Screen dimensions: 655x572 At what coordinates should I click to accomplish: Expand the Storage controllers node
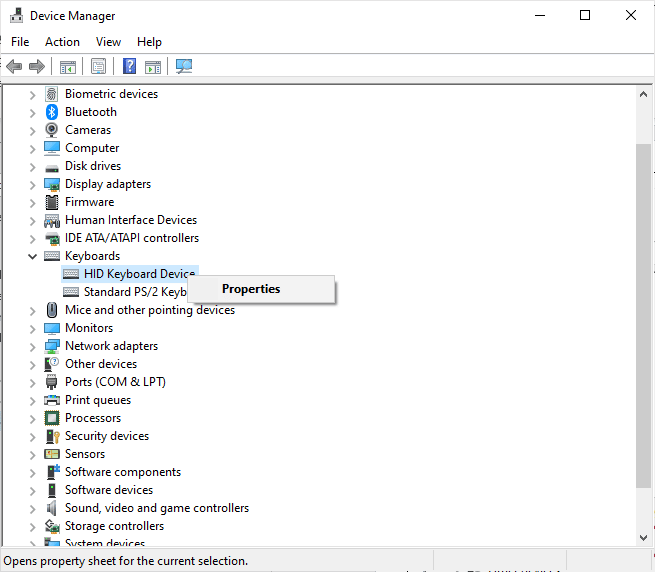33,526
